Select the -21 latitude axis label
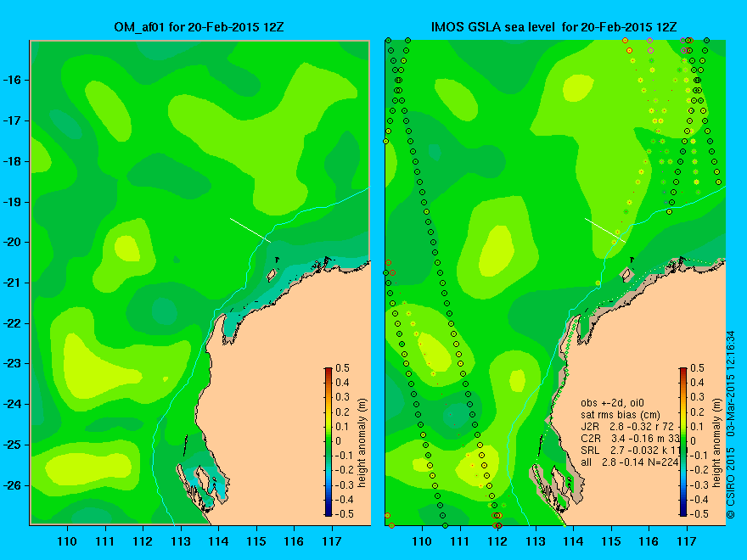This screenshot has width=747, height=560. (11, 283)
